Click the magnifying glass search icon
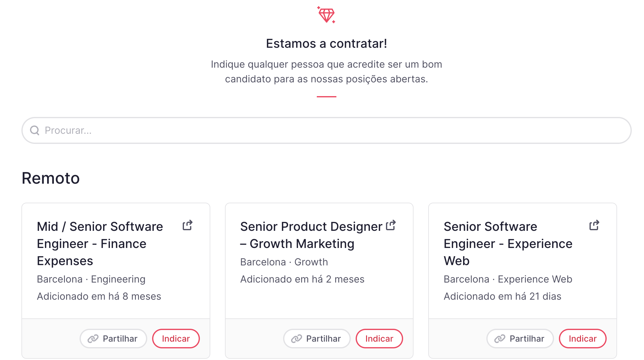The width and height of the screenshot is (644, 360). 35,130
